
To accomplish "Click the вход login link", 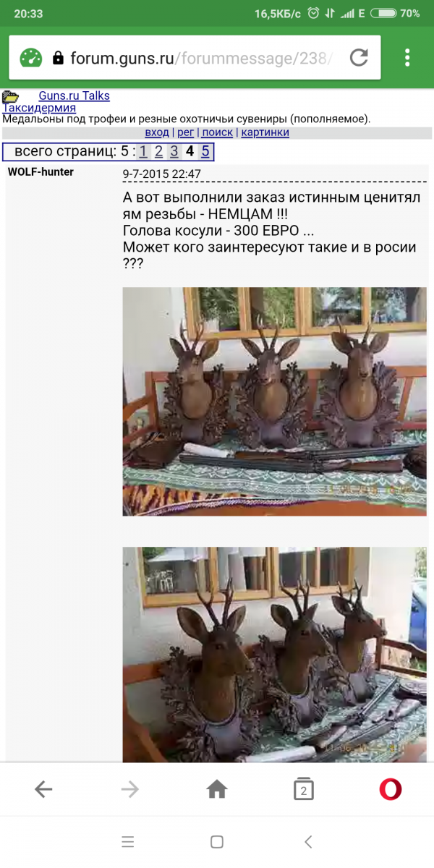I will coord(157,132).
